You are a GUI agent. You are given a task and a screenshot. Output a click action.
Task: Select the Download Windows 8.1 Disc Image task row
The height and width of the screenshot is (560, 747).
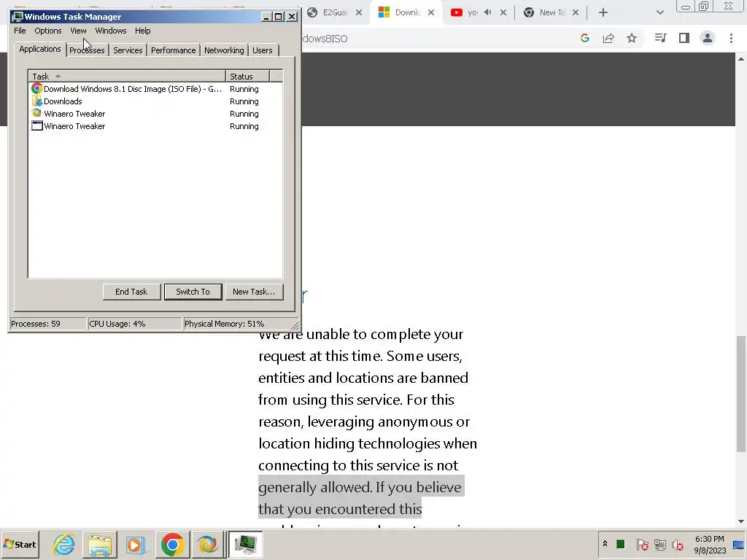pyautogui.click(x=155, y=89)
